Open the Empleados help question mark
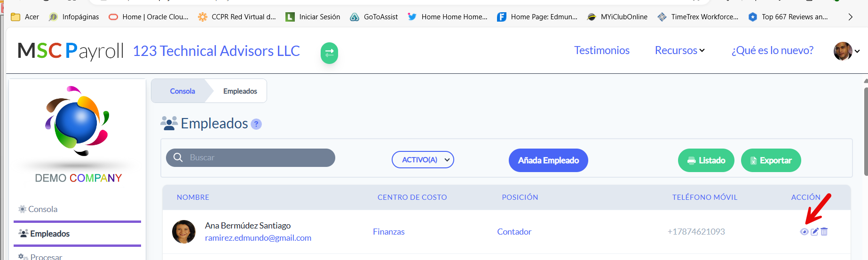Viewport: 868px width, 260px height. (x=256, y=124)
